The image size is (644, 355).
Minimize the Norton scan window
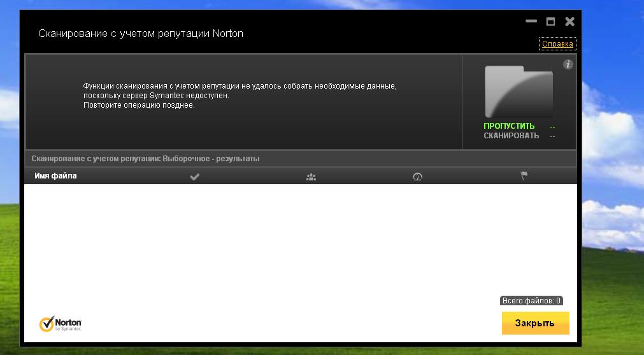[531, 22]
